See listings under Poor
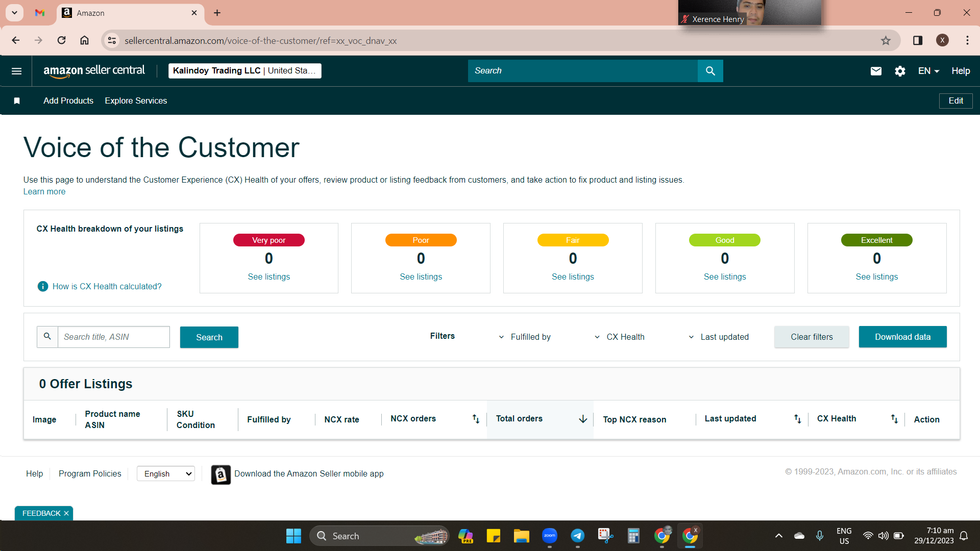 pyautogui.click(x=421, y=277)
